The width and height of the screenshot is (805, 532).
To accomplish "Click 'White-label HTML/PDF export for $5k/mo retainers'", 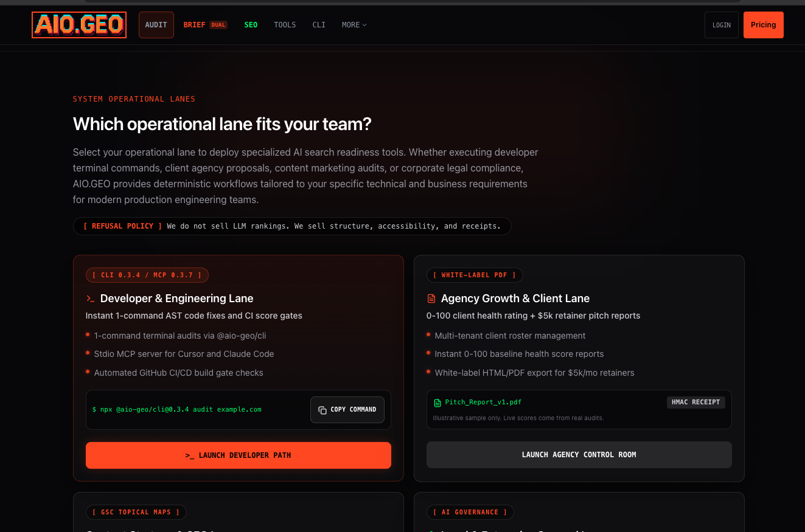I will [535, 373].
